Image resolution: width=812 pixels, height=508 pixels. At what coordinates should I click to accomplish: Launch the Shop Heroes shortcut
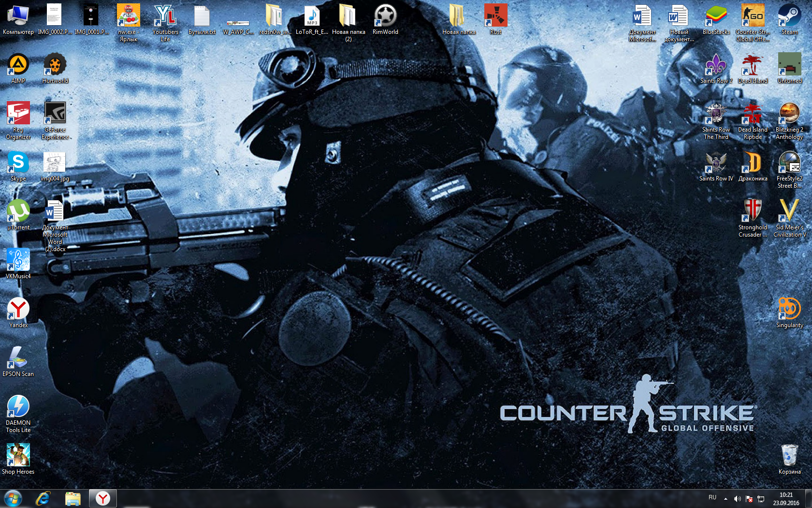coord(18,459)
